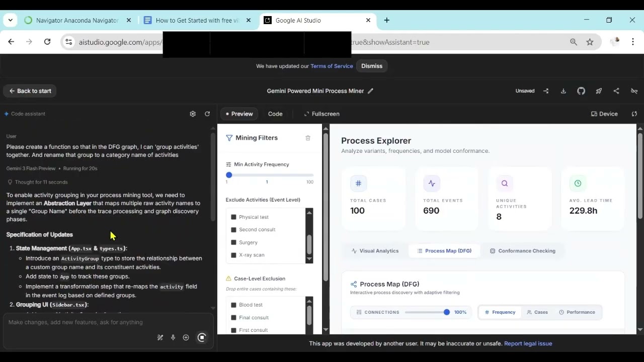Viewport: 644px width, 362px height.
Task: Check the Blood test case exclusion box
Action: coord(233,305)
